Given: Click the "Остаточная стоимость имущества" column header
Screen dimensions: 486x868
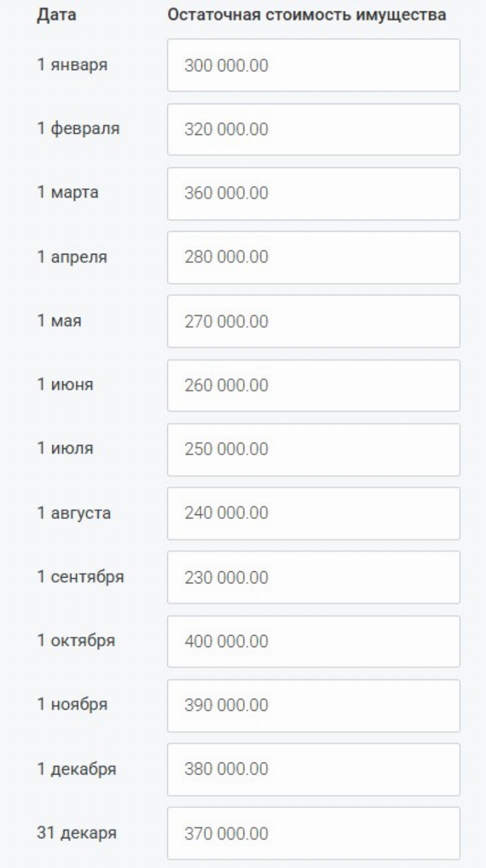Looking at the screenshot, I should [306, 15].
